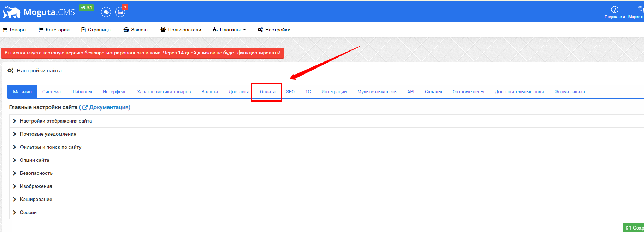Screen dimensions: 644x232
Task: Expand the Почтовые уведомления section
Action: (x=48, y=134)
